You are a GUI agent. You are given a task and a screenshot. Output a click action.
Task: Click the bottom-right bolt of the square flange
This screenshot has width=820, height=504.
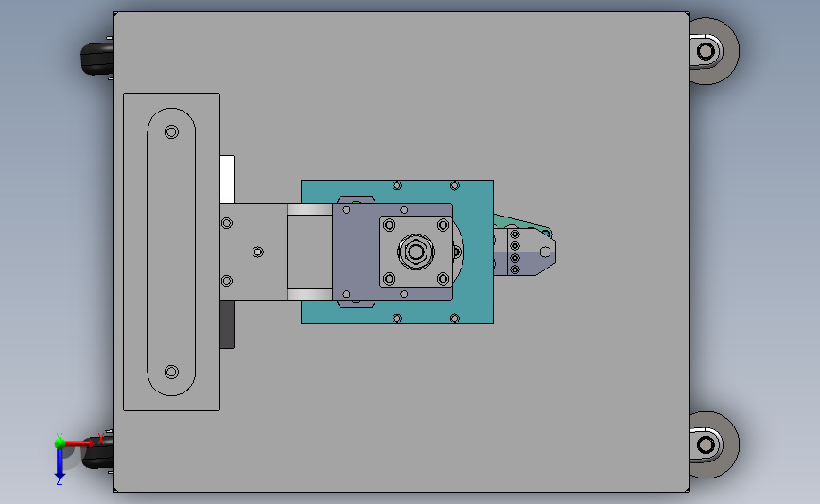[x=443, y=279]
